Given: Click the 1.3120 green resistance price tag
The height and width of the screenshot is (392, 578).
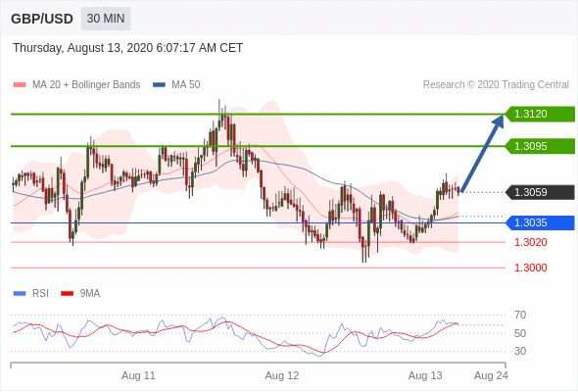Looking at the screenshot, I should (540, 114).
